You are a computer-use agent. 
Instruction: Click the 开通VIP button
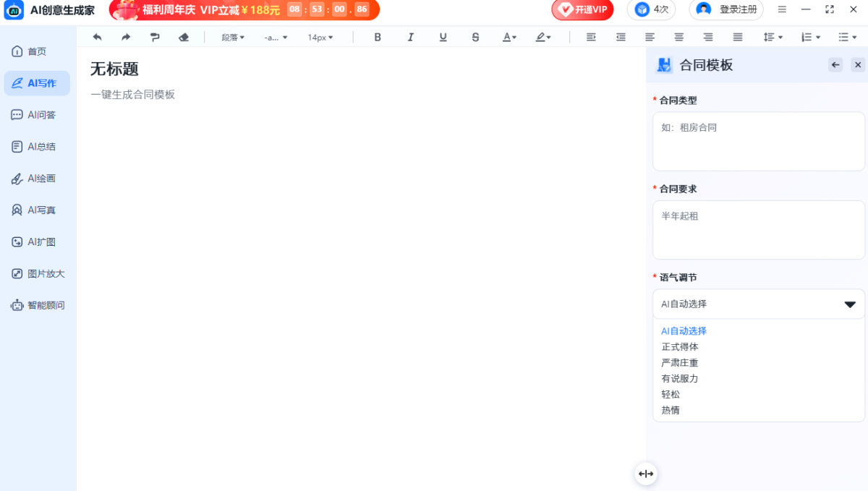pos(583,9)
